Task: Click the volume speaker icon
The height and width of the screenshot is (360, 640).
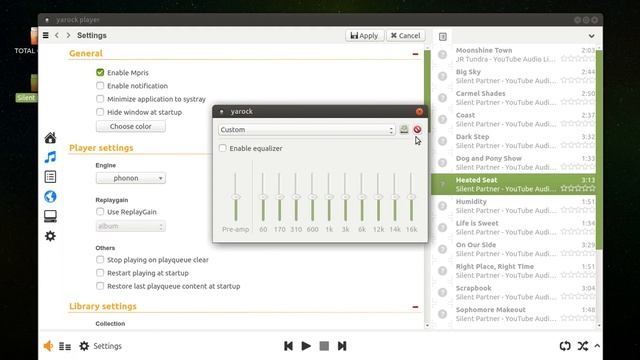Action: [48, 346]
